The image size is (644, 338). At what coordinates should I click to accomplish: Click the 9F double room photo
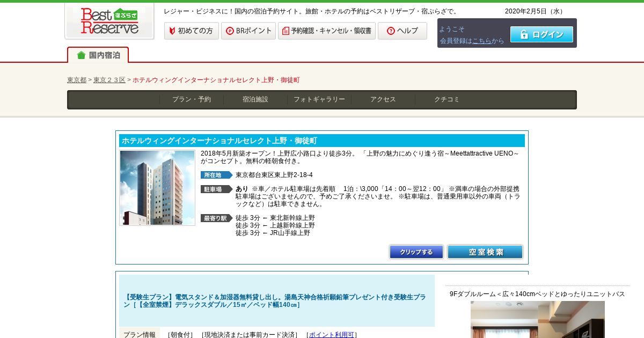click(538, 320)
